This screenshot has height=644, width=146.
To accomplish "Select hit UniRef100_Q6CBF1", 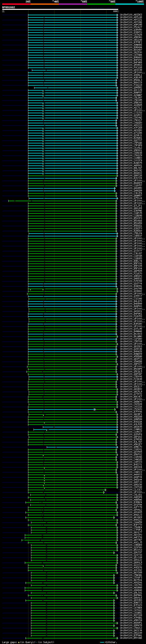I will 131,414.
